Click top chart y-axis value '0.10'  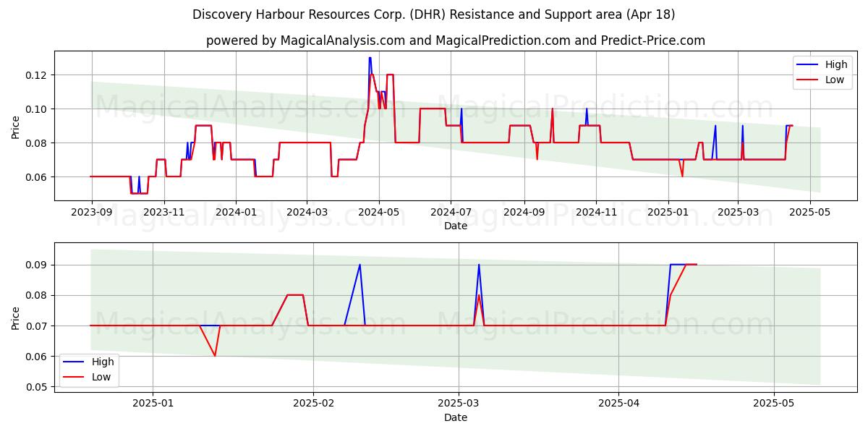click(37, 109)
